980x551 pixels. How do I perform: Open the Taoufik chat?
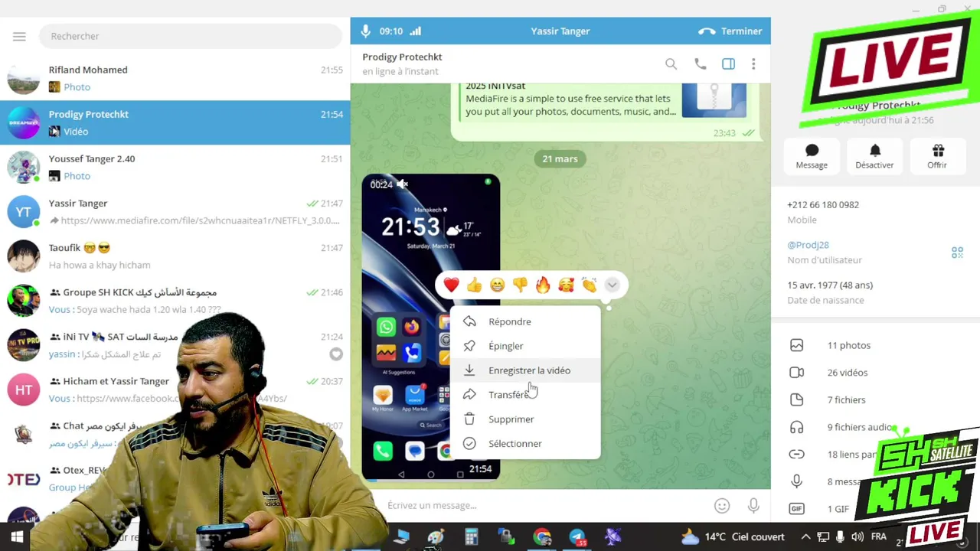[x=175, y=256]
